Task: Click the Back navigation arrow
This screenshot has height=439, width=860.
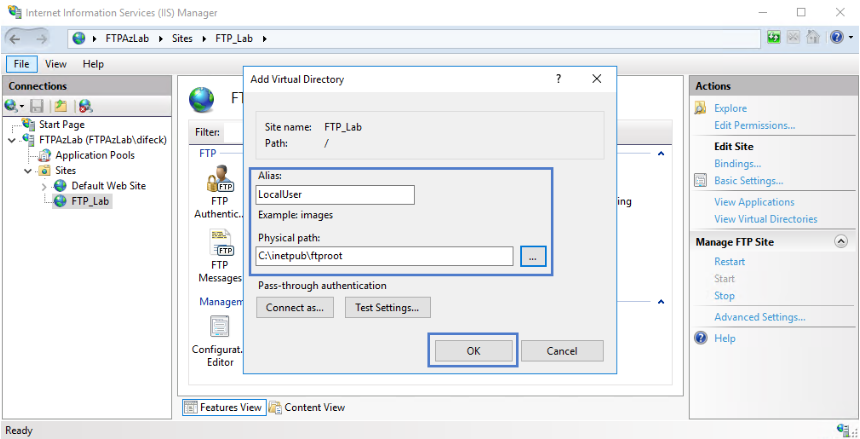Action: coord(15,38)
